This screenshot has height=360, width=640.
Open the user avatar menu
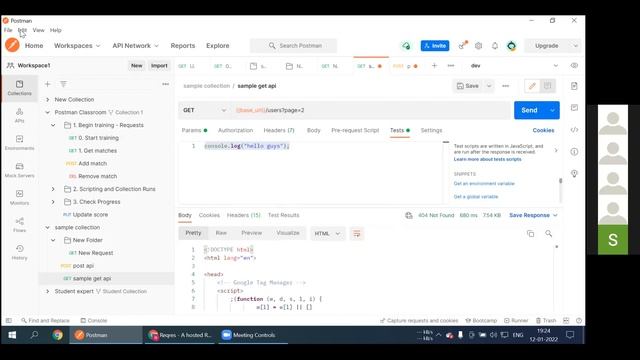511,46
